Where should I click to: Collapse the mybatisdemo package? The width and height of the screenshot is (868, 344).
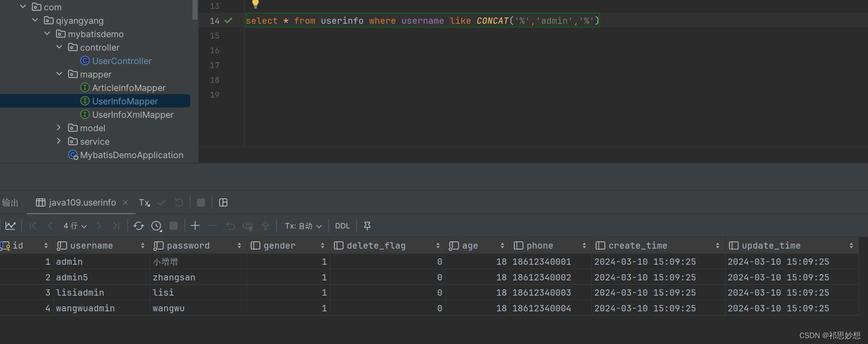coord(47,34)
